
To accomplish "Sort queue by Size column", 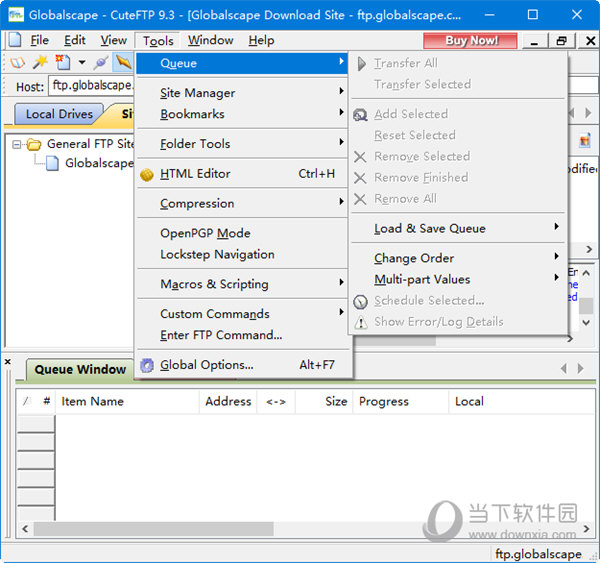I will [x=324, y=401].
